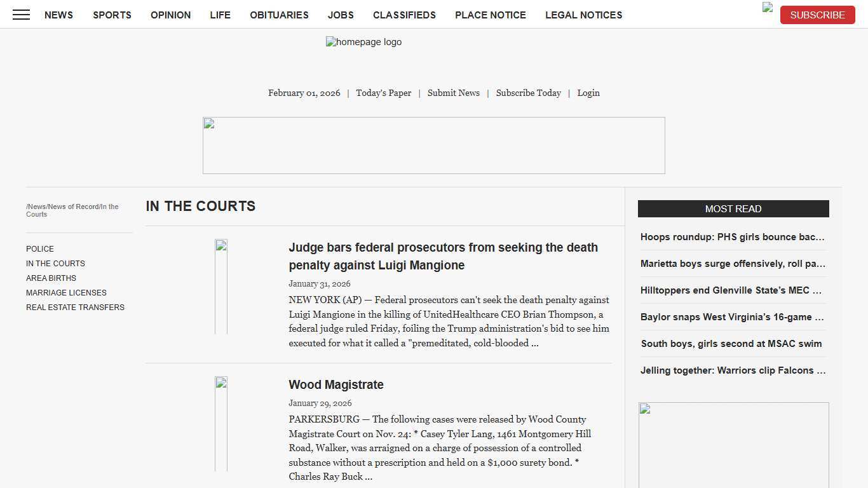Open the Hoops roundup most read story

732,237
